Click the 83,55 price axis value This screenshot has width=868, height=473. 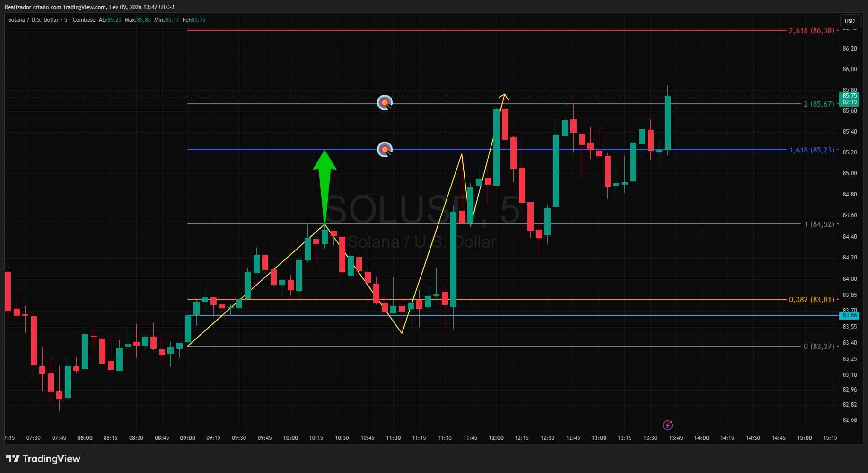(850, 327)
